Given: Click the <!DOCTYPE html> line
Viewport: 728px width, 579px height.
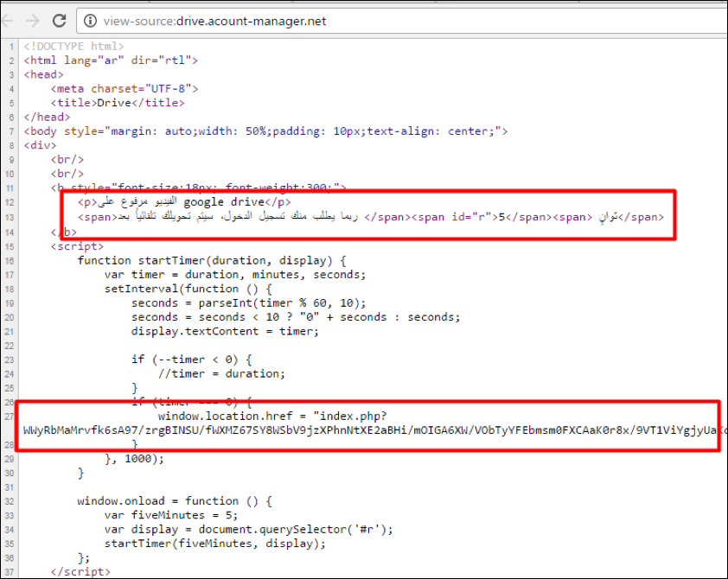Looking at the screenshot, I should 73,47.
